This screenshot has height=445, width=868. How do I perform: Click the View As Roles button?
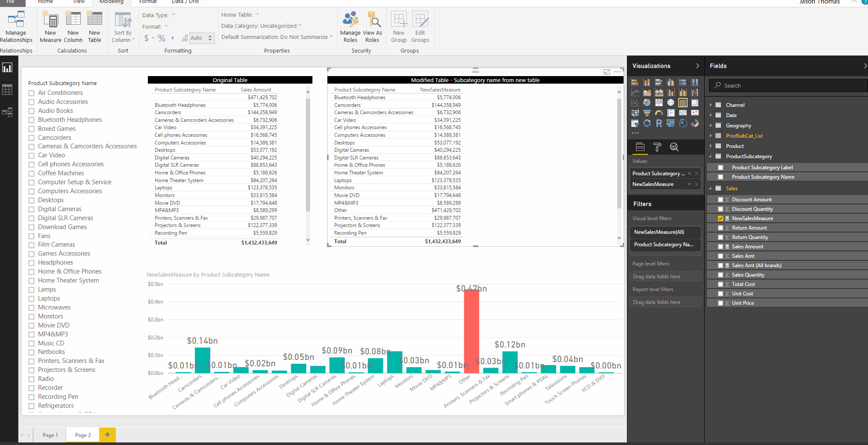coord(372,27)
